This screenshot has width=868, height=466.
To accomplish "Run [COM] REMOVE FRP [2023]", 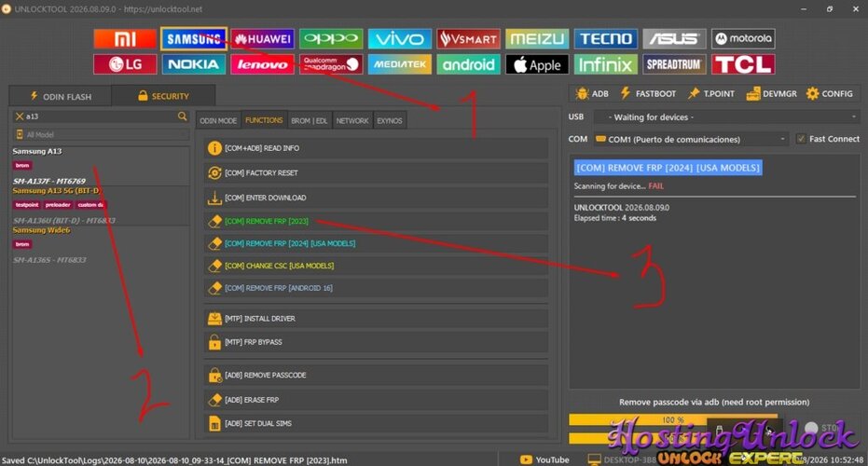I will tap(376, 222).
